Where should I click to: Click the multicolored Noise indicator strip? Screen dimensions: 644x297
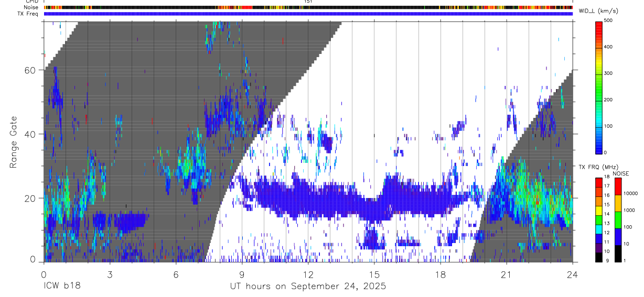pos(308,7)
